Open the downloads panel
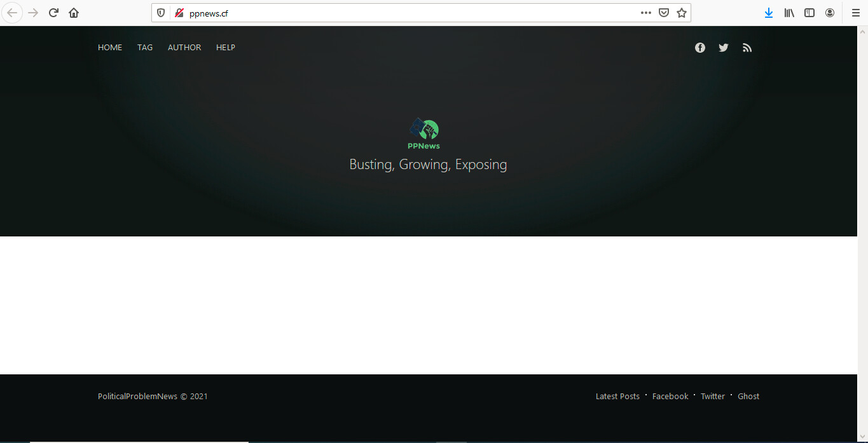 coord(769,13)
